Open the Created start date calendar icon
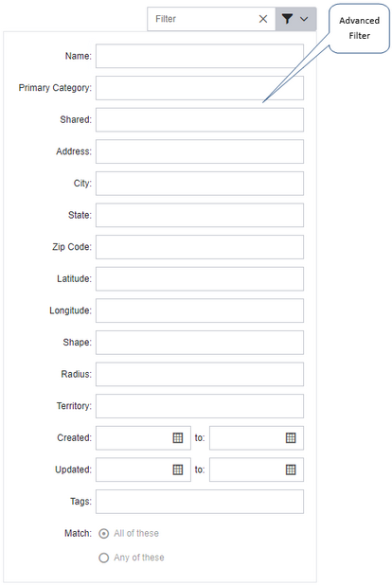This screenshot has width=392, height=585. point(178,437)
